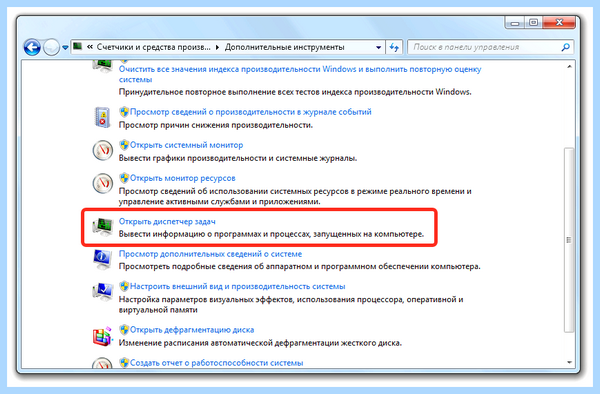Click the magnifier search icon
The width and height of the screenshot is (600, 394).
565,47
